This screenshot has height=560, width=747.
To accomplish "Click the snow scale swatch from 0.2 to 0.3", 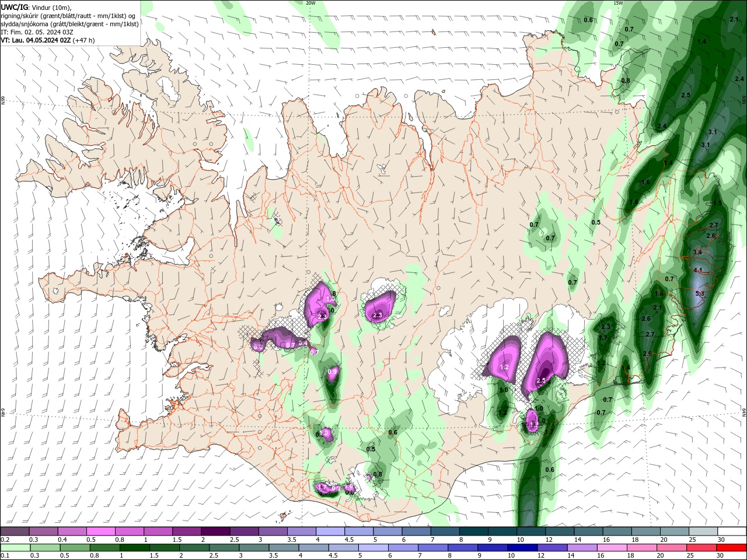I will pyautogui.click(x=15, y=531).
